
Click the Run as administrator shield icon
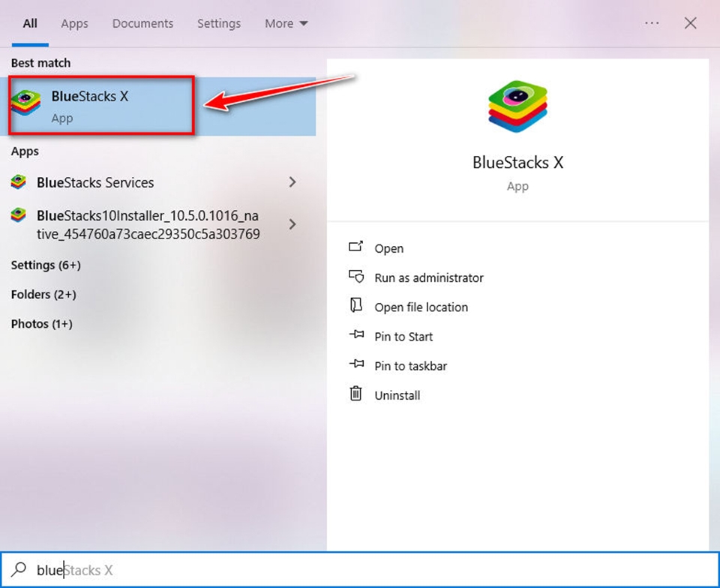355,277
